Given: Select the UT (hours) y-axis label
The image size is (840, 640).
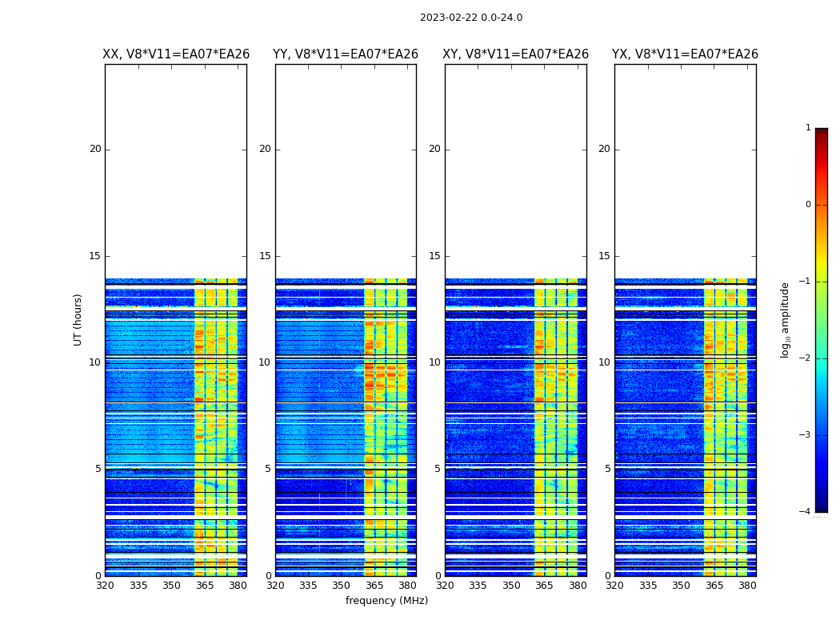Looking at the screenshot, I should pyautogui.click(x=78, y=320).
